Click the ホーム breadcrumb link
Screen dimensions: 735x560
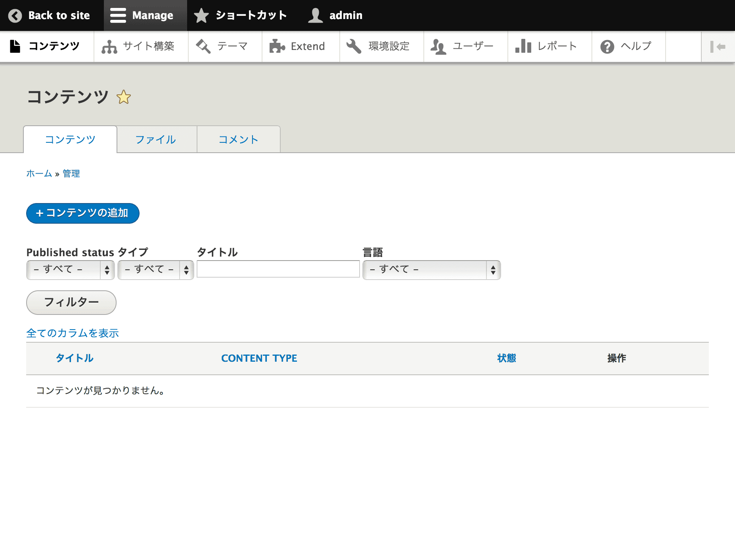[x=39, y=174]
